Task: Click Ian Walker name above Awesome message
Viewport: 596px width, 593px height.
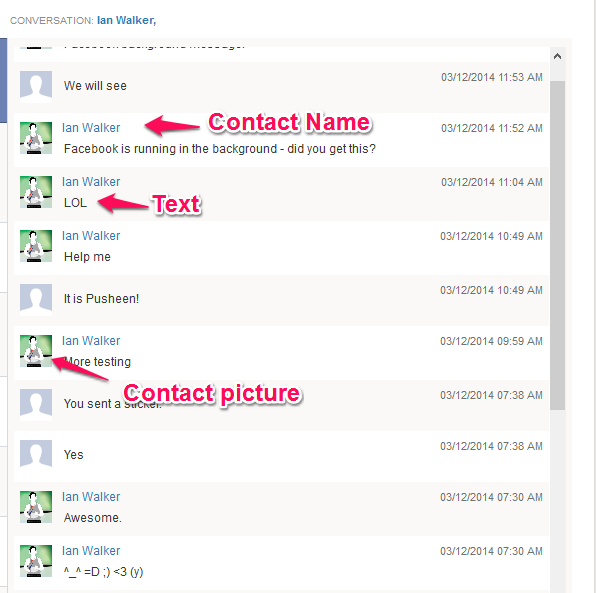Action: tap(91, 496)
